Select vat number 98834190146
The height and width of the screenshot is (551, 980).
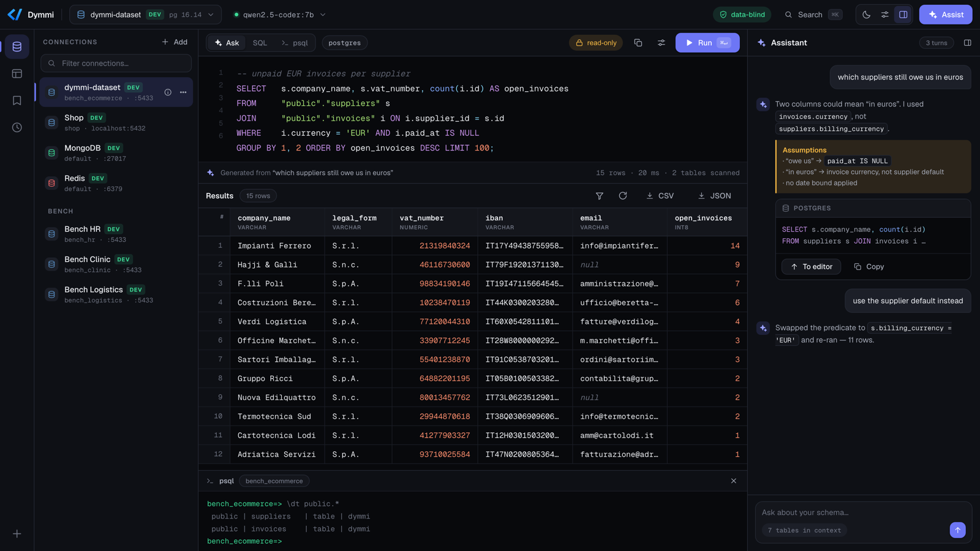435,284
